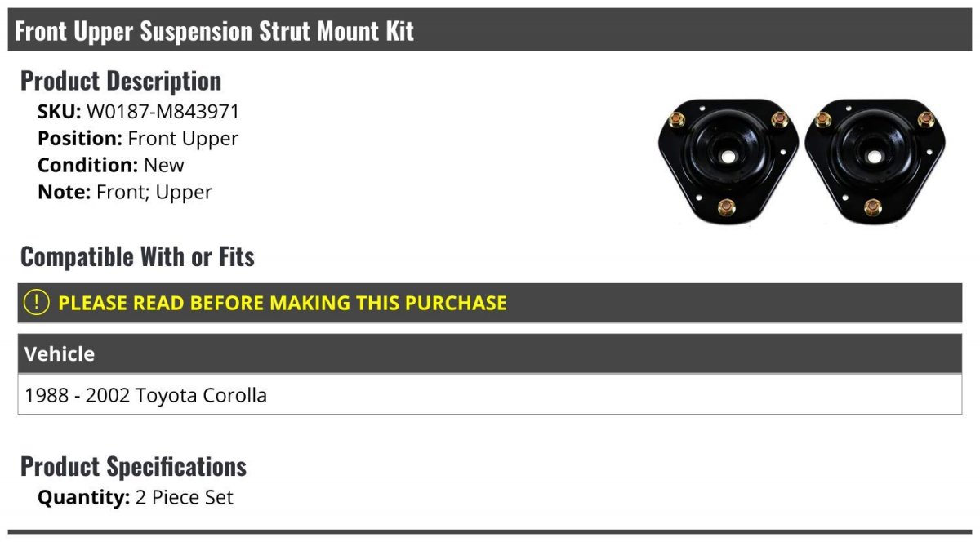This screenshot has height=542, width=980.
Task: Click the yellow warning exclamation icon
Action: [x=37, y=303]
